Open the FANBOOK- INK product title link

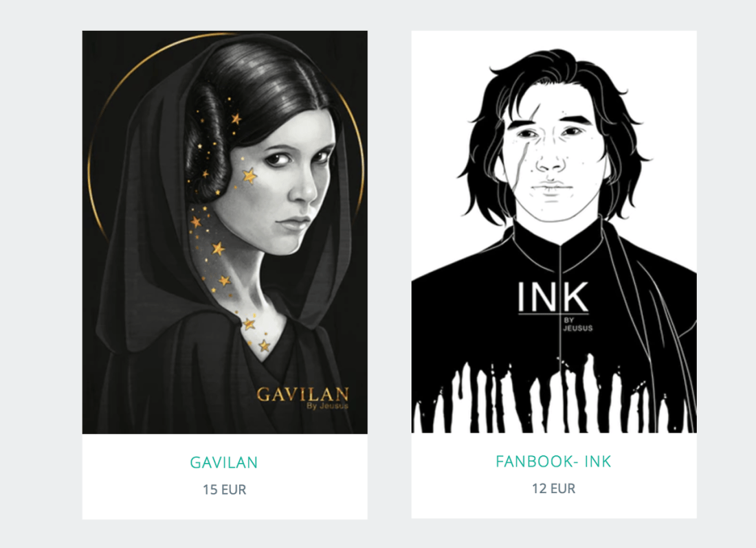[x=553, y=461]
